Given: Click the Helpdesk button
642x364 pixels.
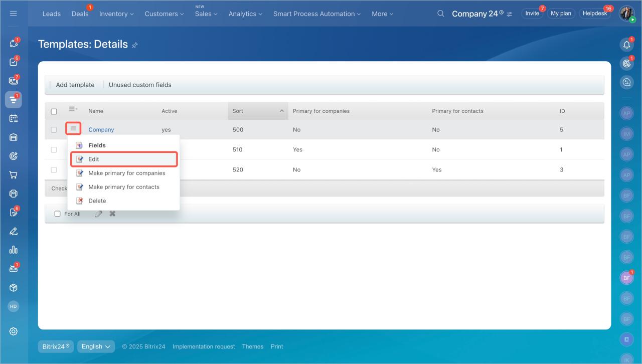Looking at the screenshot, I should pos(595,14).
